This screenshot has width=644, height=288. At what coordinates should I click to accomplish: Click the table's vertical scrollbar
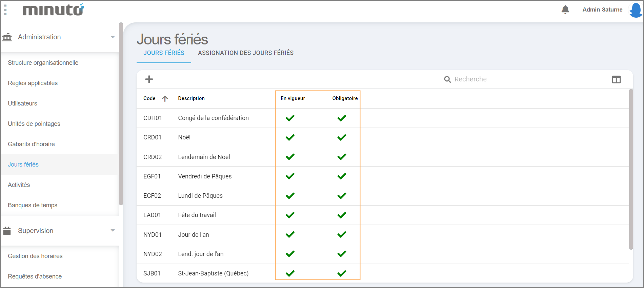click(x=631, y=170)
